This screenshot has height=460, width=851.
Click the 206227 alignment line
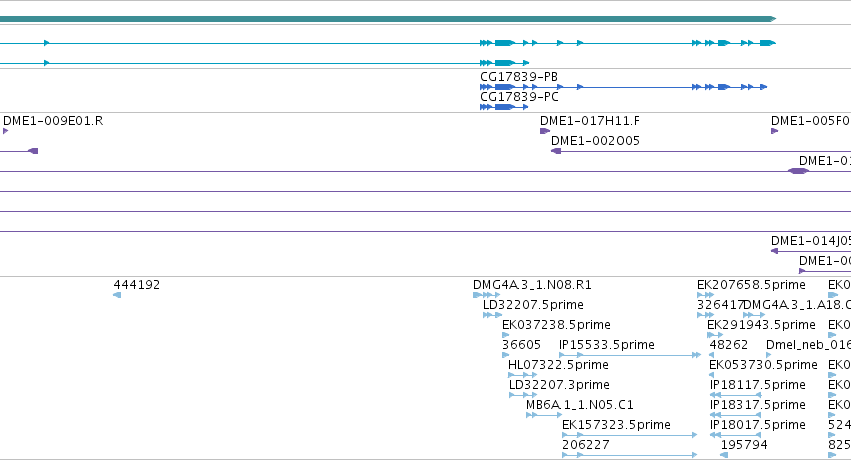point(630,455)
